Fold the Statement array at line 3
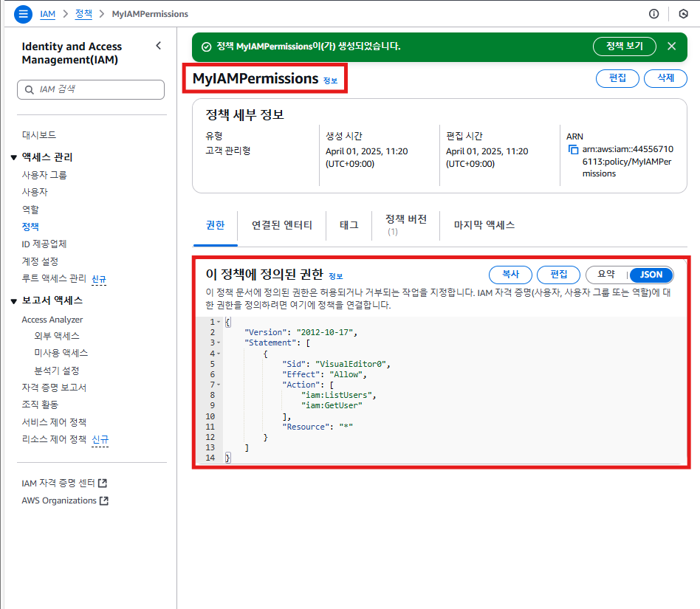Screen dimensions: 700x609 (x=219, y=343)
